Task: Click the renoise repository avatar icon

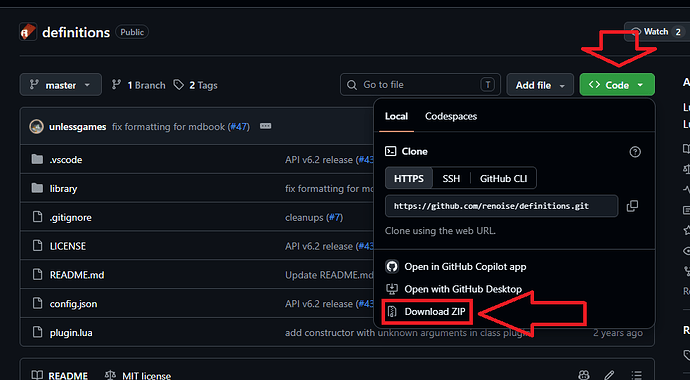Action: point(28,32)
